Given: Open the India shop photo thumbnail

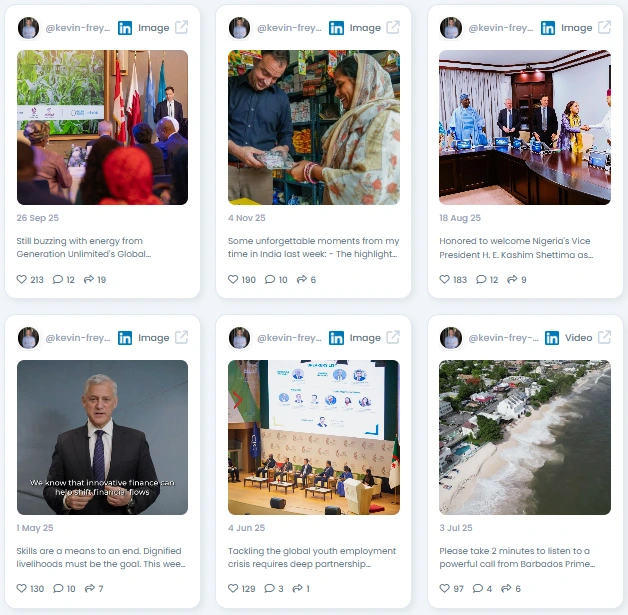Looking at the screenshot, I should 314,127.
